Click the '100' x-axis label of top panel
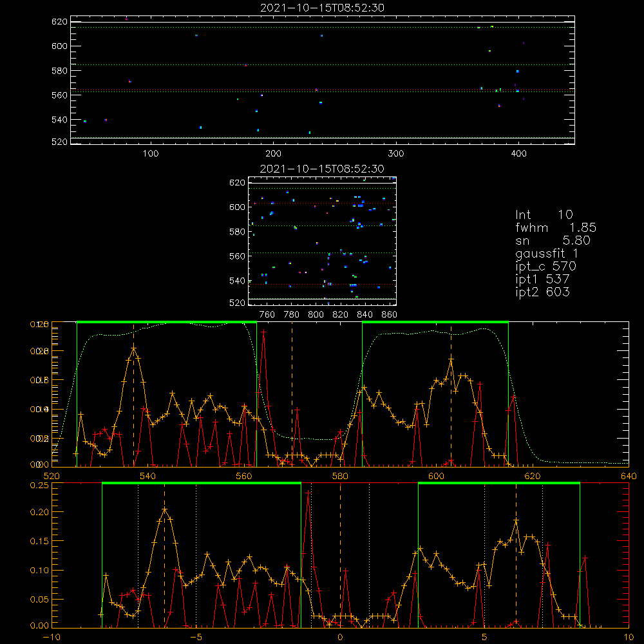This screenshot has height=644, width=644. 151,154
